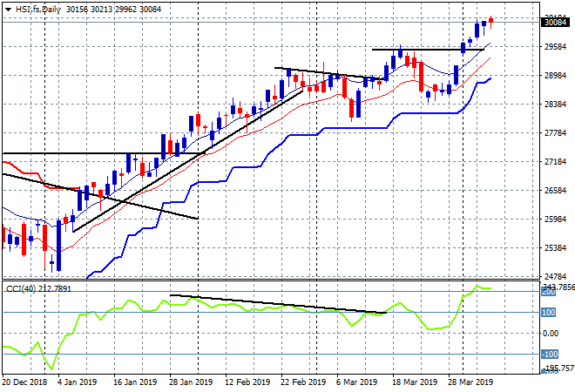The height and width of the screenshot is (392, 575).
Task: Click the CCI -100 level label
Action: pos(551,354)
